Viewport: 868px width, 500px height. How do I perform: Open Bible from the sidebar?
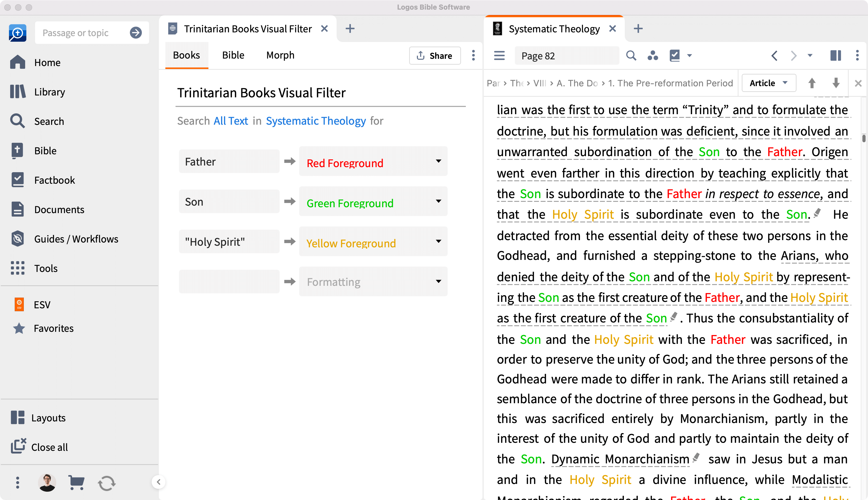point(33,151)
